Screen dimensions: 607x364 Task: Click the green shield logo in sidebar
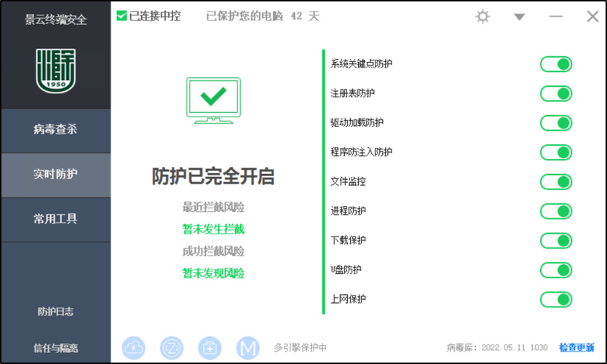coord(55,71)
